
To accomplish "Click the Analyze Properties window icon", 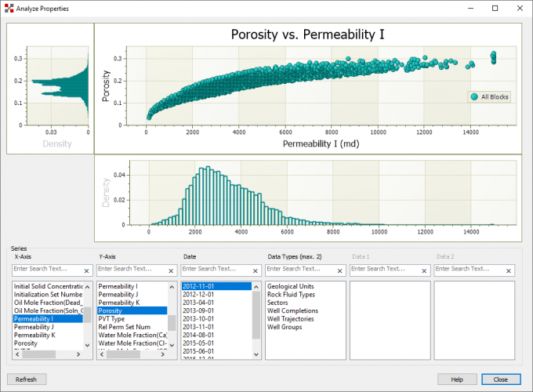I will 9,9.
